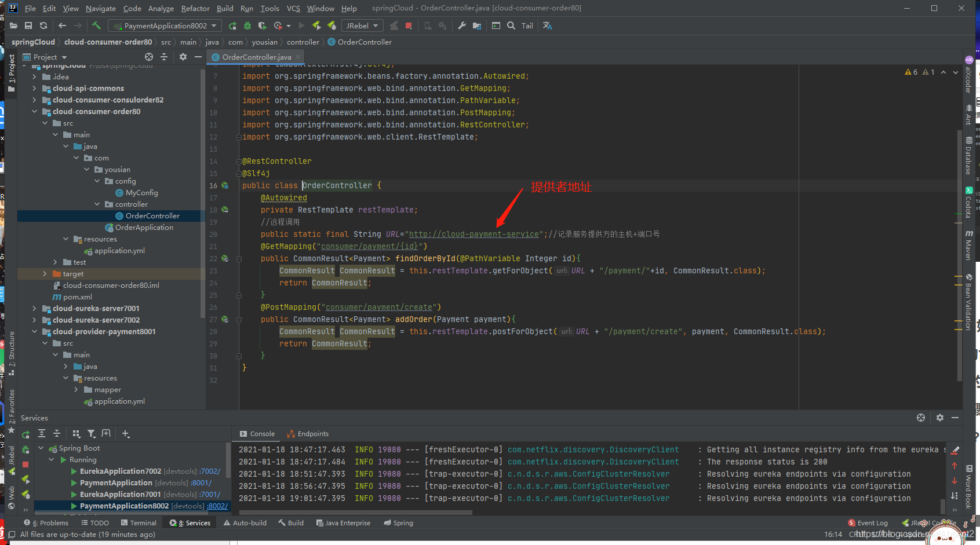The image size is (980, 545).
Task: Collapse the Running group in Services
Action: coord(52,459)
